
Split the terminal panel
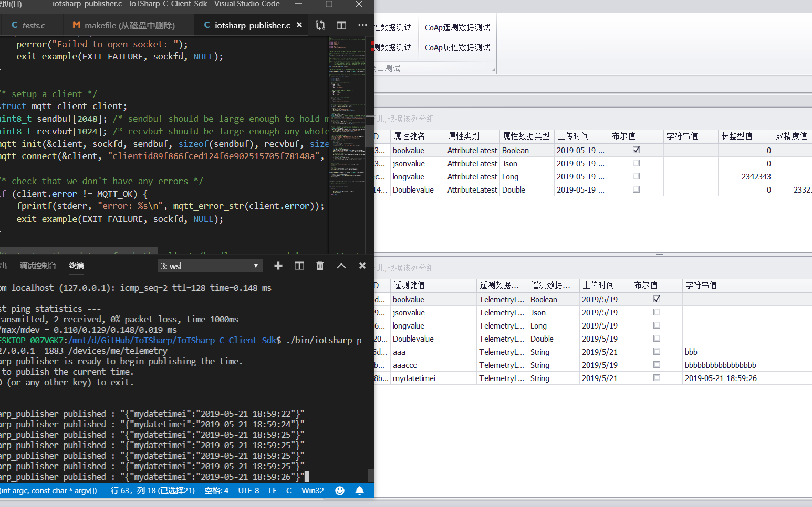(x=299, y=266)
